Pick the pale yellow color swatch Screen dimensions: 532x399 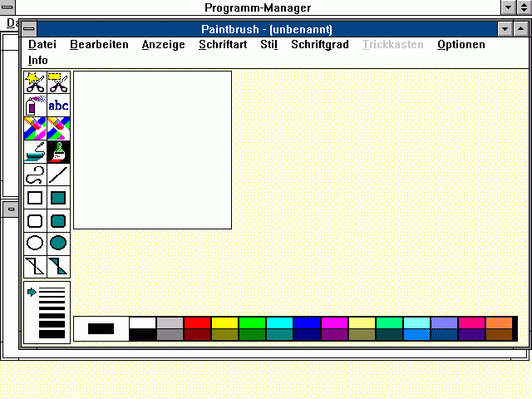click(362, 323)
